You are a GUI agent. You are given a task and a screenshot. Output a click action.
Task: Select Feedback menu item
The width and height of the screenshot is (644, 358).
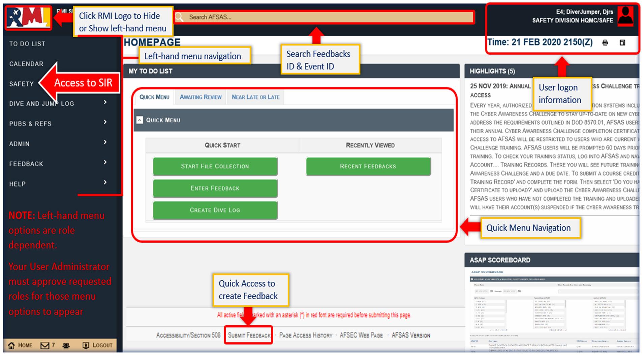(26, 164)
